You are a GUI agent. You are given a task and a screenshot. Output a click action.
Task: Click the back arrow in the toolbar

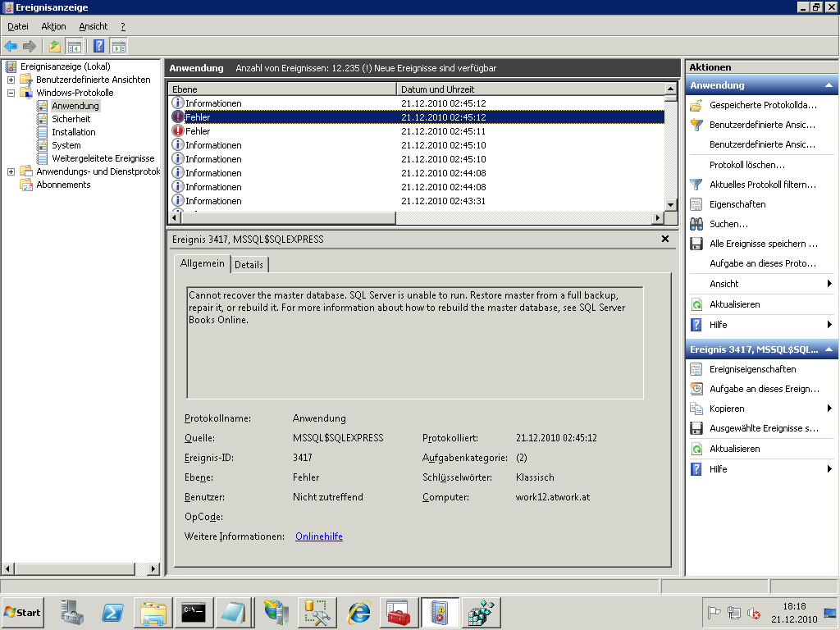11,46
